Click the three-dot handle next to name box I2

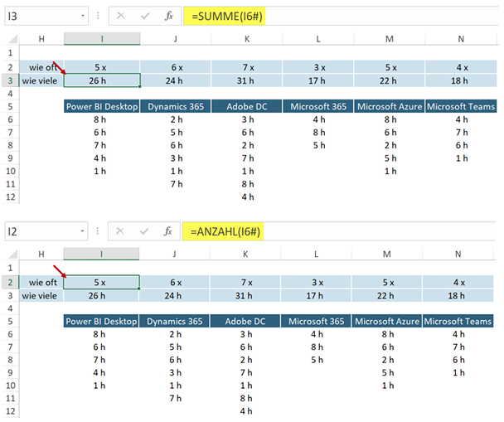tap(97, 231)
